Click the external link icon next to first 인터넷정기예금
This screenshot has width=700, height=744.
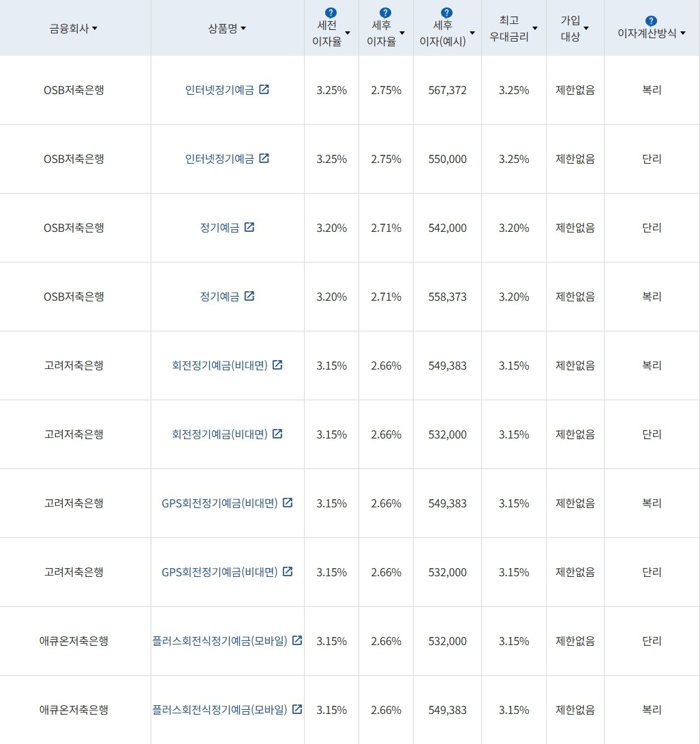point(264,89)
